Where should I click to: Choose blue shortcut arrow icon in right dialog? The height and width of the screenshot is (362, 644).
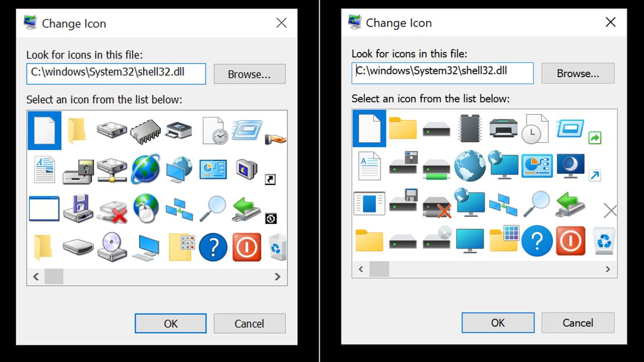[x=595, y=175]
